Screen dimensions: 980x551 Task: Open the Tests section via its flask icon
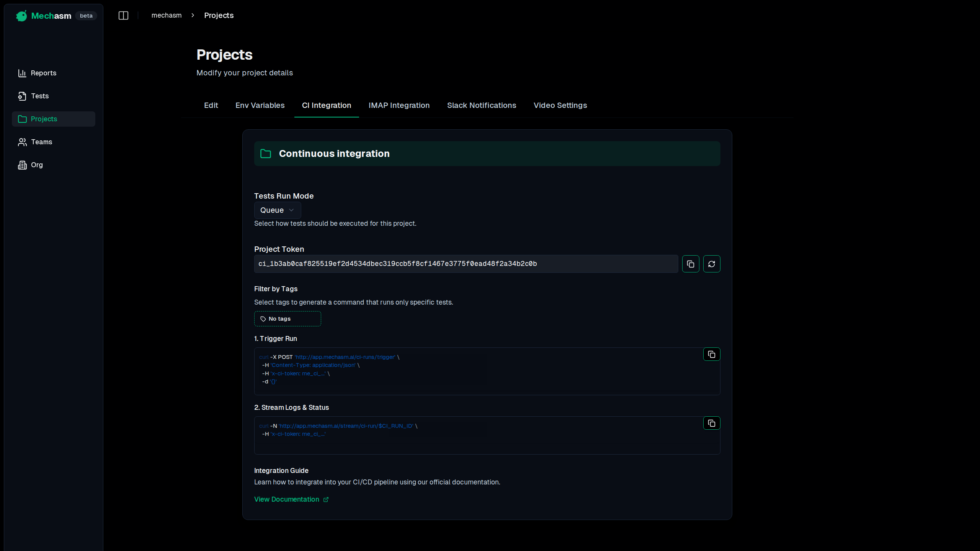tap(22, 96)
